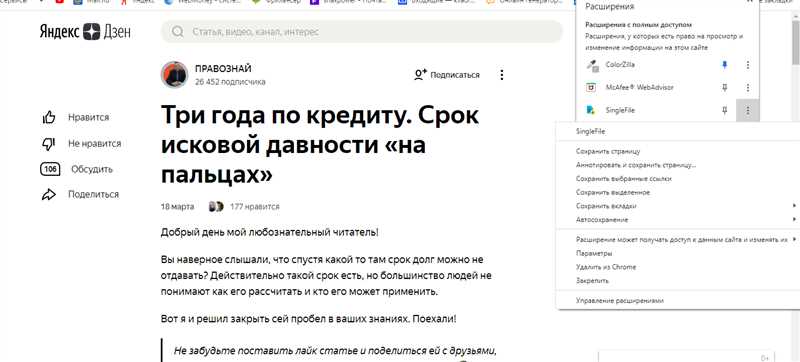Viewport: 800px width, 362px height.
Task: Click the article headline Три года по кредиту
Action: pos(320,145)
